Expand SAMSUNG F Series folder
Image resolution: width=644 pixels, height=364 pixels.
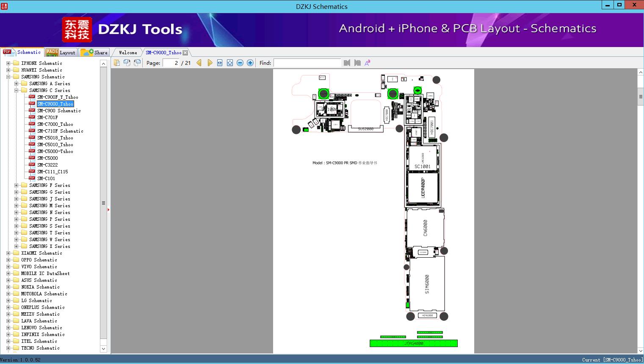16,185
